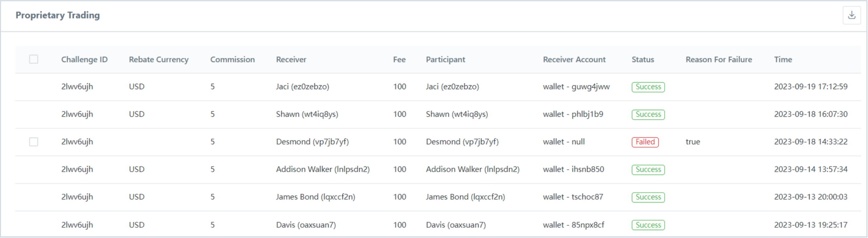868x238 pixels.
Task: Click the Proprietary Trading title
Action: (x=57, y=15)
